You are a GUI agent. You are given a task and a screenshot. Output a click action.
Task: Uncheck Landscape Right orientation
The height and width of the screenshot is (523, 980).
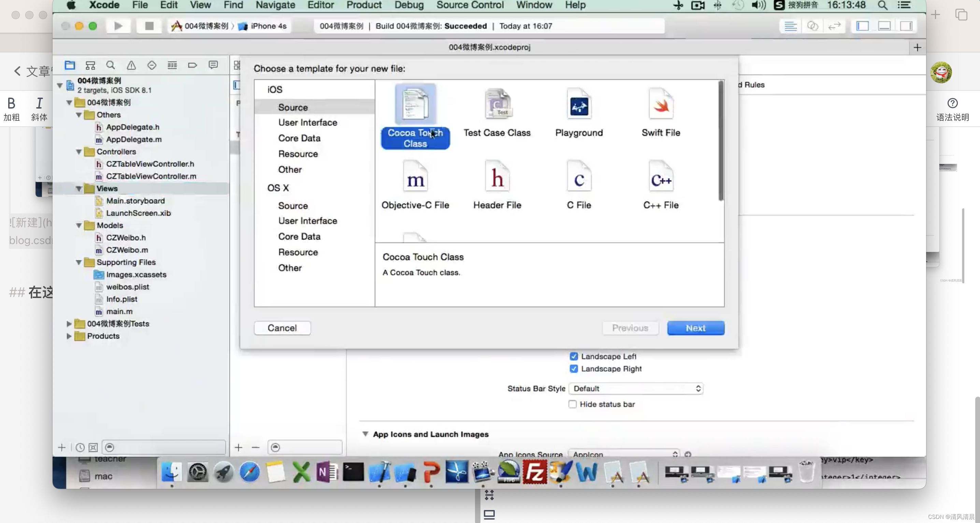(573, 368)
